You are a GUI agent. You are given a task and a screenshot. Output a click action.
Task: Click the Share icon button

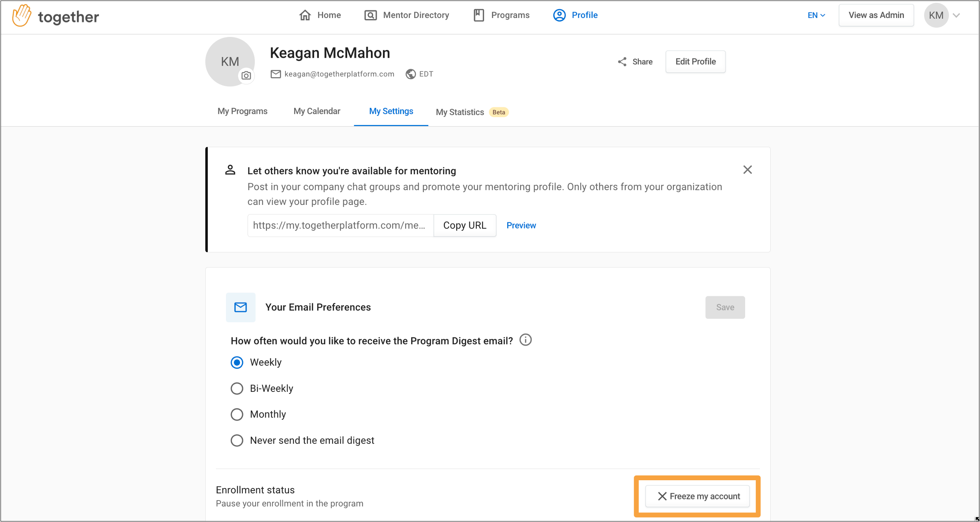(635, 62)
